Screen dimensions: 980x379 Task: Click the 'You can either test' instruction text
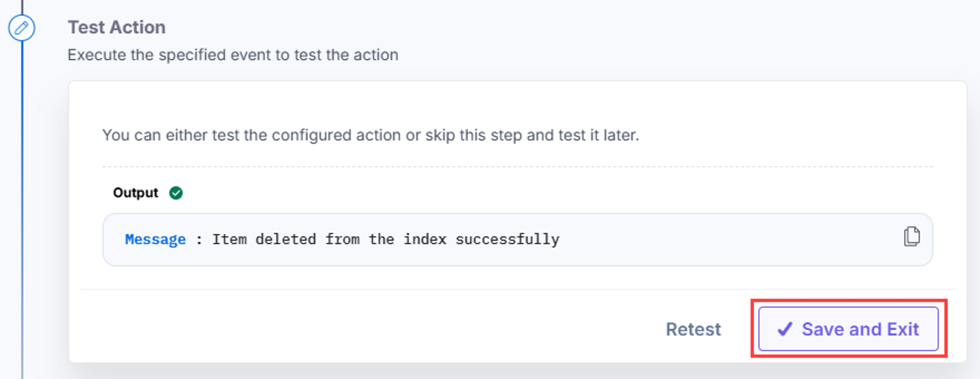coord(371,135)
